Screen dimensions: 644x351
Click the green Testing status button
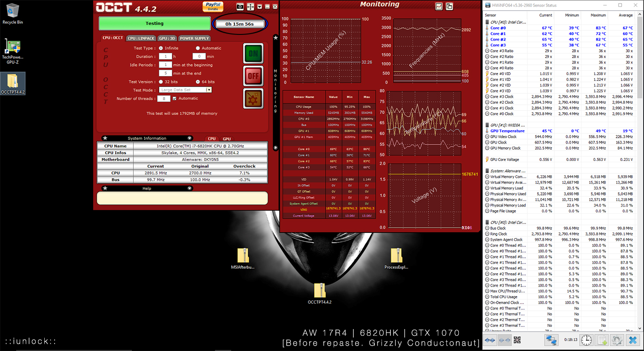coord(154,24)
